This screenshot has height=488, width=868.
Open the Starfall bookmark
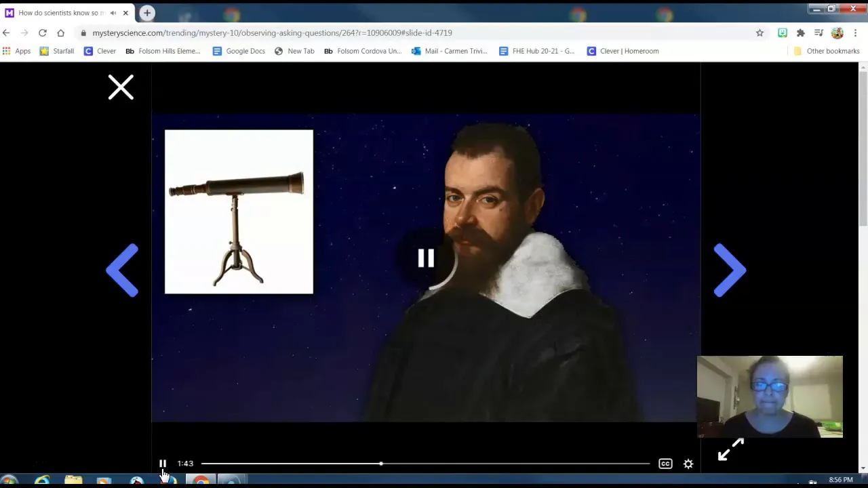point(57,51)
